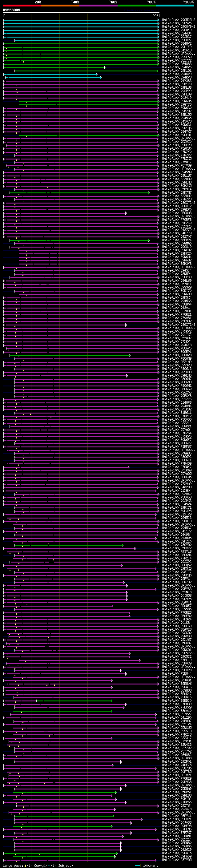Click the hit label UniRef100_B8B155

(177, 115)
